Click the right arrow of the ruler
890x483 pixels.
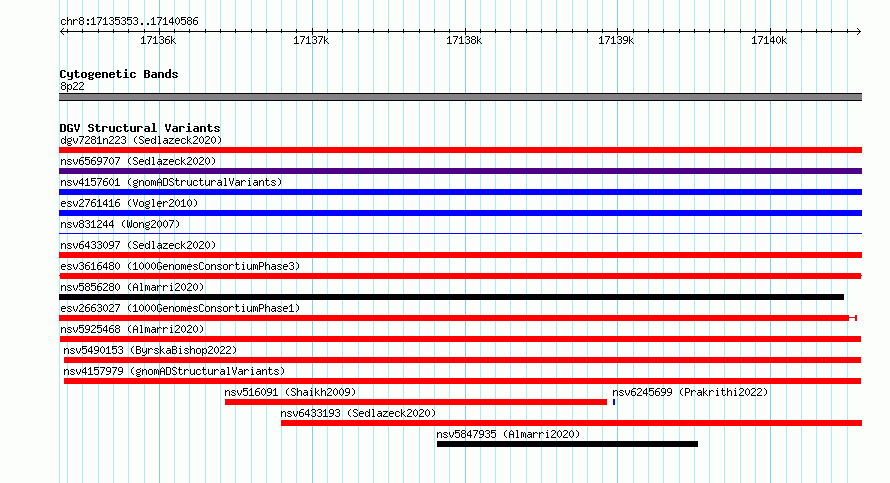pyautogui.click(x=858, y=31)
